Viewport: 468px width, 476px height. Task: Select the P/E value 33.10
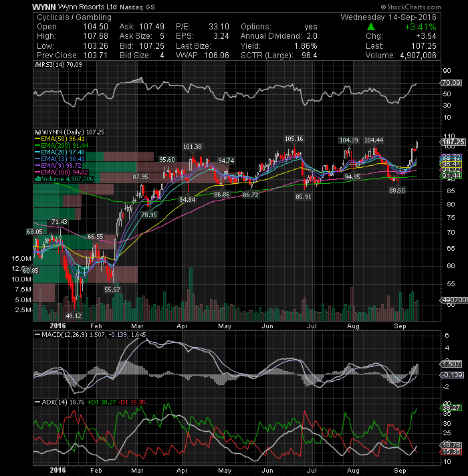point(219,27)
